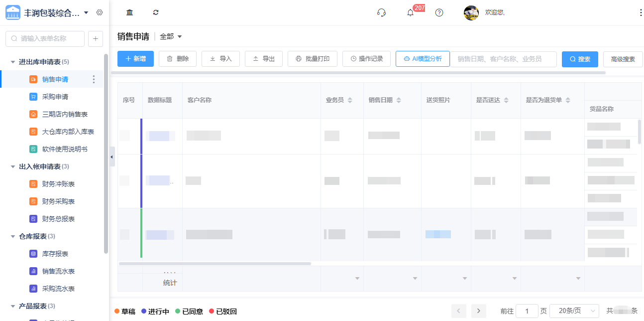Open the 全部 filter dropdown
644x321 pixels.
[x=171, y=36]
